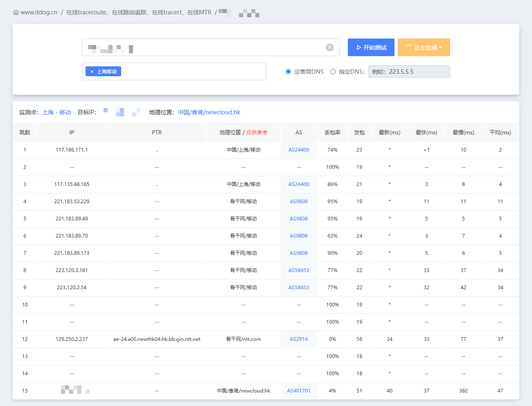Open the AS2914 link
Screen dimensions: 532x406
pos(299,339)
